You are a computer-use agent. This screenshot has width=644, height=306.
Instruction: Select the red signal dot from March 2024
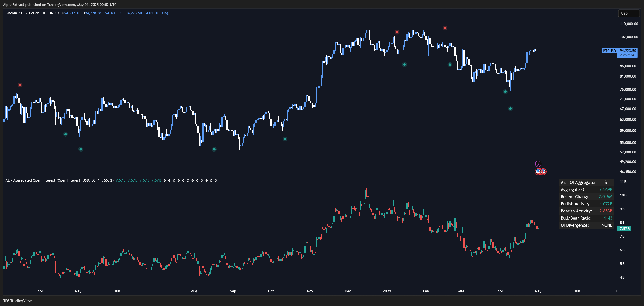click(20, 85)
